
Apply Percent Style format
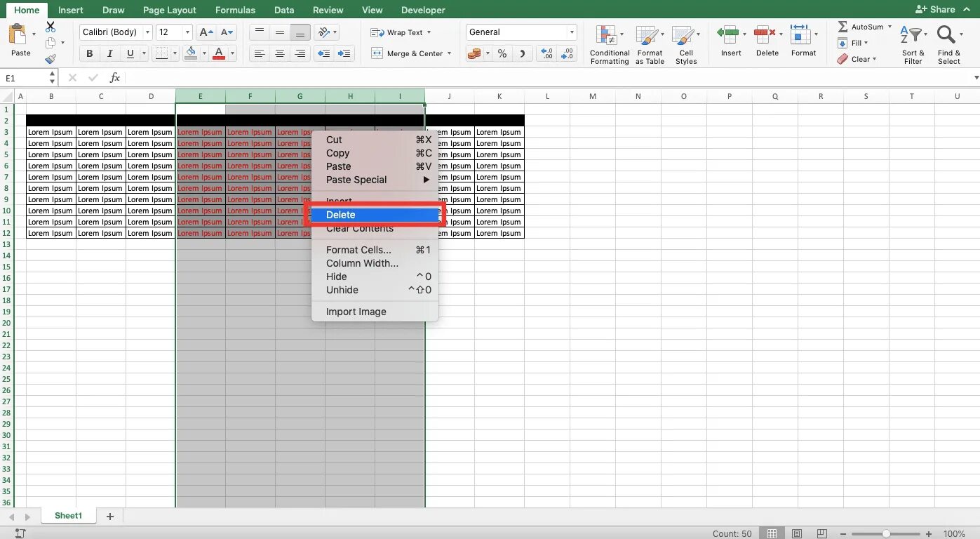click(502, 53)
